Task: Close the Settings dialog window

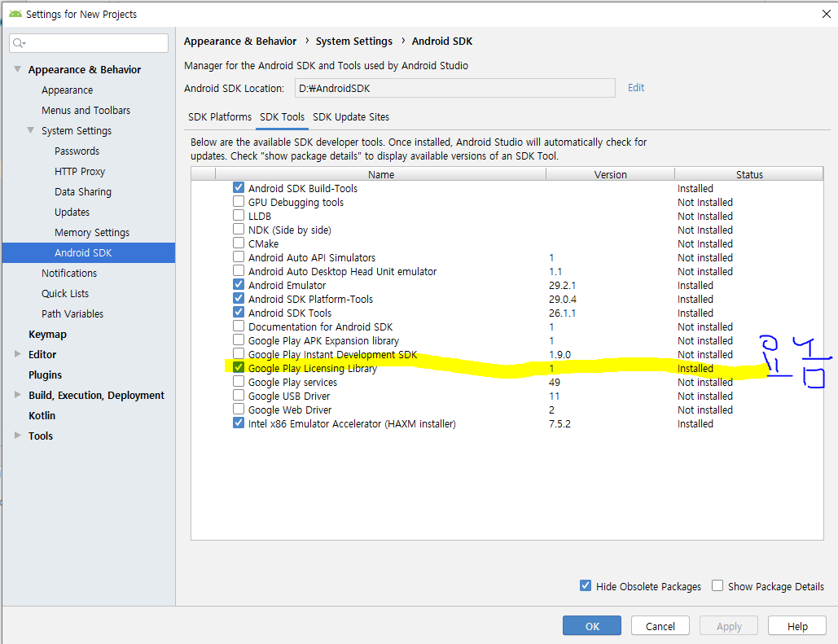Action: (x=827, y=14)
